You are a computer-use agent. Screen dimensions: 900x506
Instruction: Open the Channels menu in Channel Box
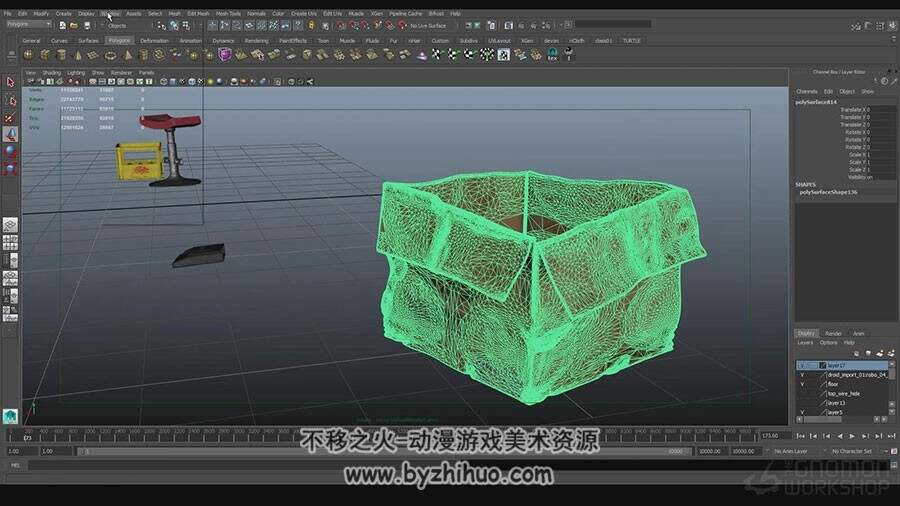point(806,92)
